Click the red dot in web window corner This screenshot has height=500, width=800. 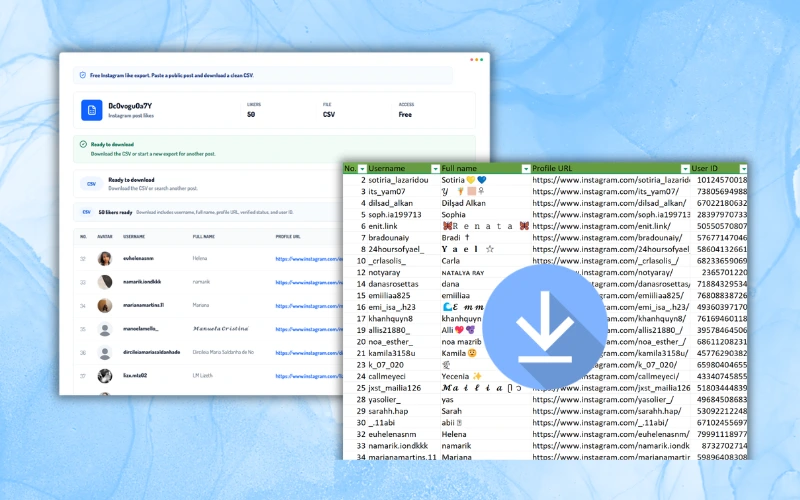[471, 60]
